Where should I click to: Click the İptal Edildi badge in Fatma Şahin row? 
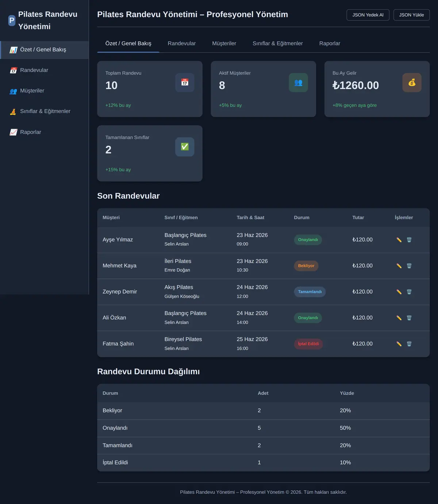(x=308, y=344)
